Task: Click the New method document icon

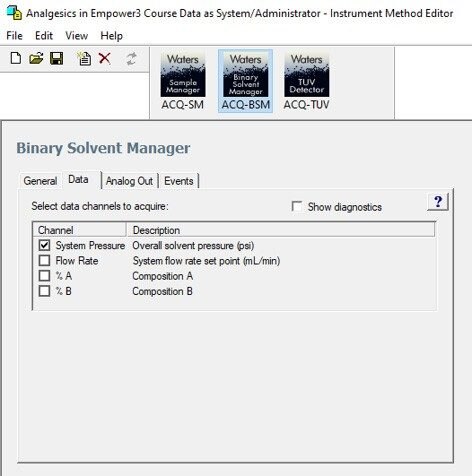Action: click(15, 58)
